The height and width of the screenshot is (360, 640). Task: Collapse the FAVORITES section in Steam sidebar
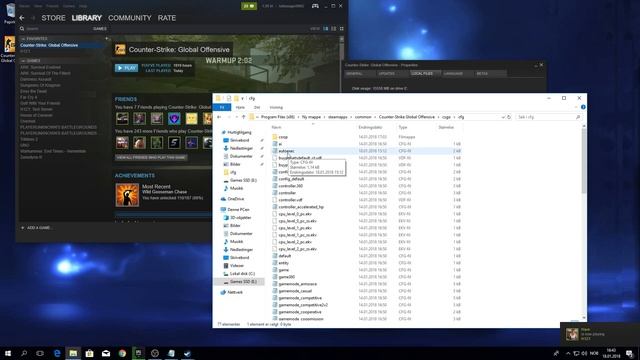pyautogui.click(x=23, y=39)
